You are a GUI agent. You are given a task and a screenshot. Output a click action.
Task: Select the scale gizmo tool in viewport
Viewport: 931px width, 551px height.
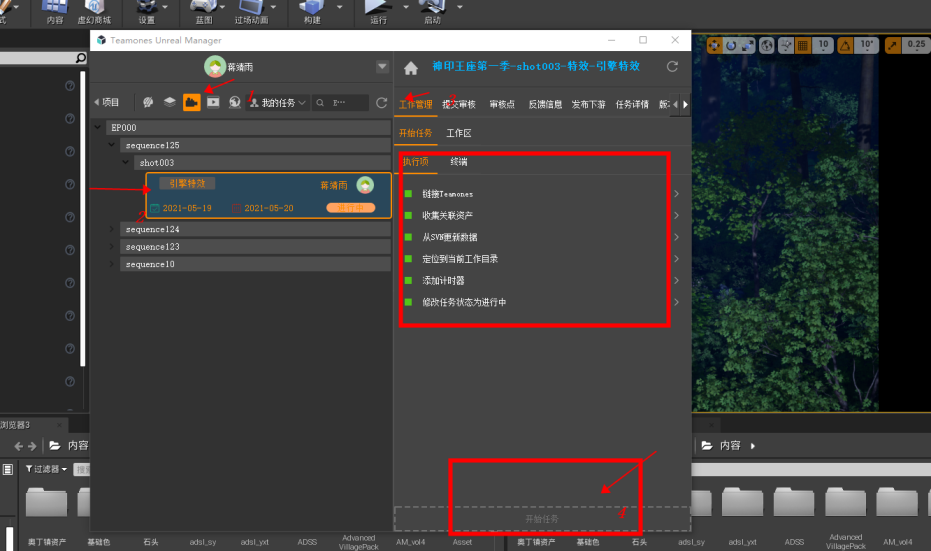[748, 45]
